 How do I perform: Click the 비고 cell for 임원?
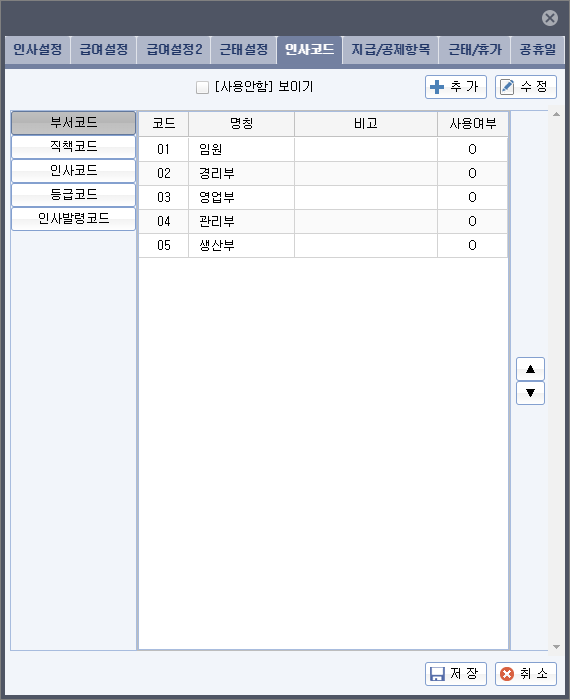(366, 149)
